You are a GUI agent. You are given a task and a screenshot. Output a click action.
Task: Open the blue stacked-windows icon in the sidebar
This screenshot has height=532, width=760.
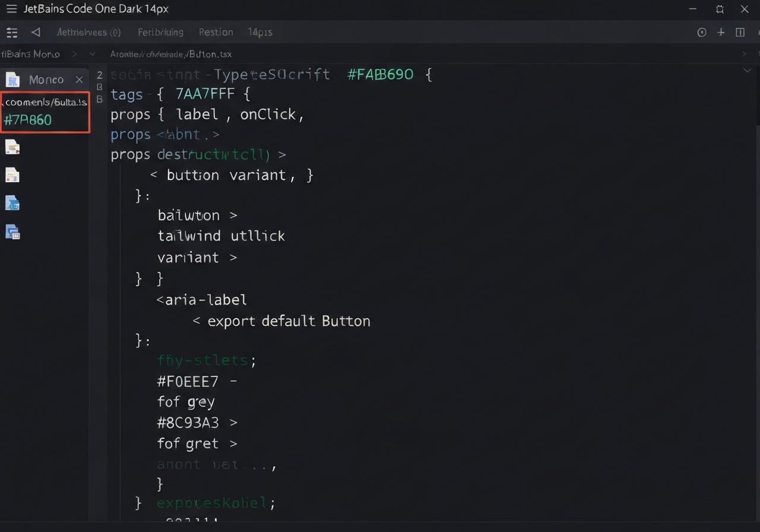point(12,232)
